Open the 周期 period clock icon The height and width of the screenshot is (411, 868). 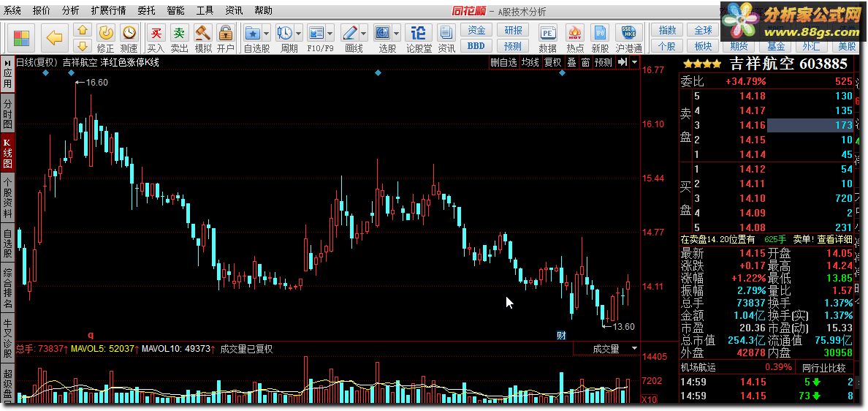click(284, 32)
